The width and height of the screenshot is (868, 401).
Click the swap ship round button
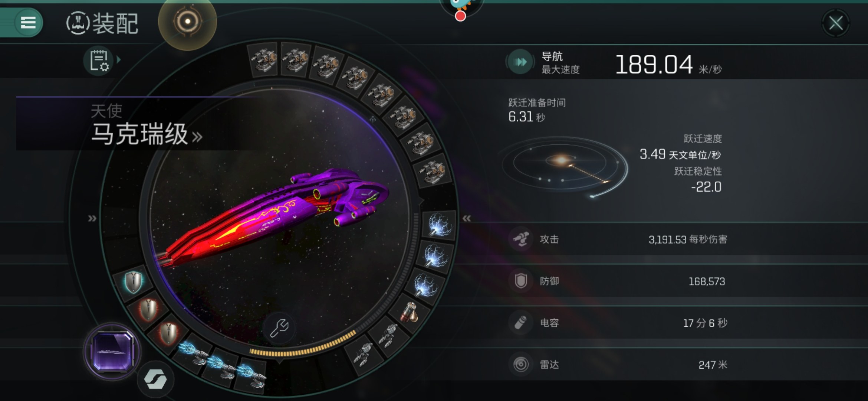coord(155,379)
